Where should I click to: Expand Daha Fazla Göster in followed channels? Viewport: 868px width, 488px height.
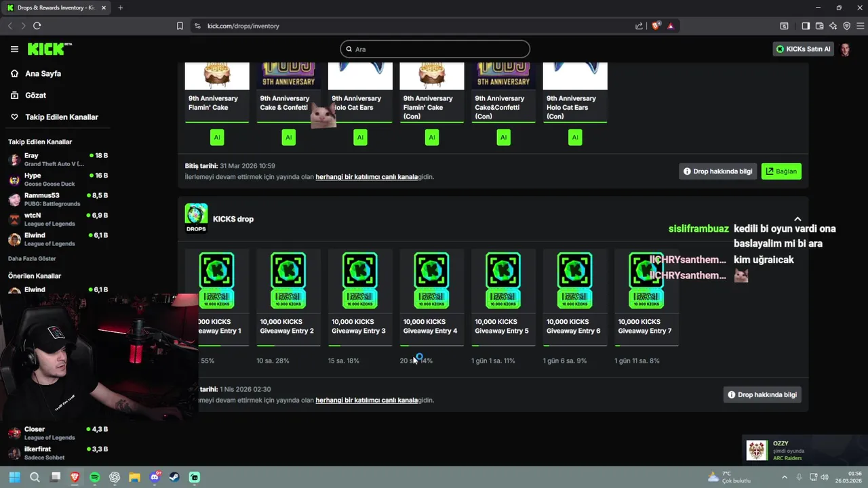coord(32,258)
